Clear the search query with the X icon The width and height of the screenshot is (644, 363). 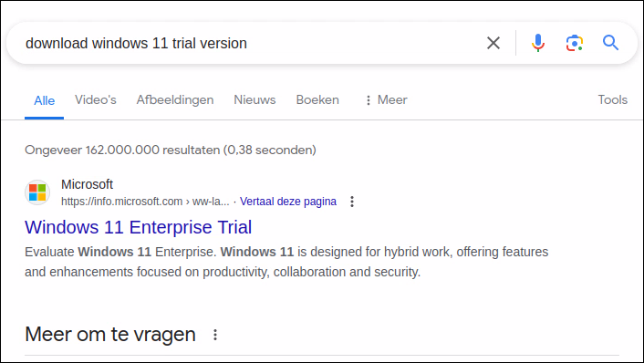pyautogui.click(x=493, y=43)
